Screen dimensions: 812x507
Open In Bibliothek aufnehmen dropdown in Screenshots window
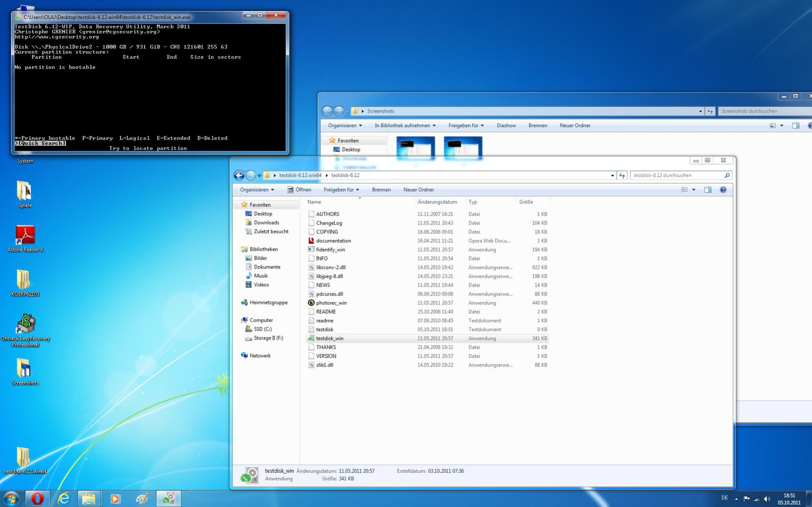[x=405, y=126]
